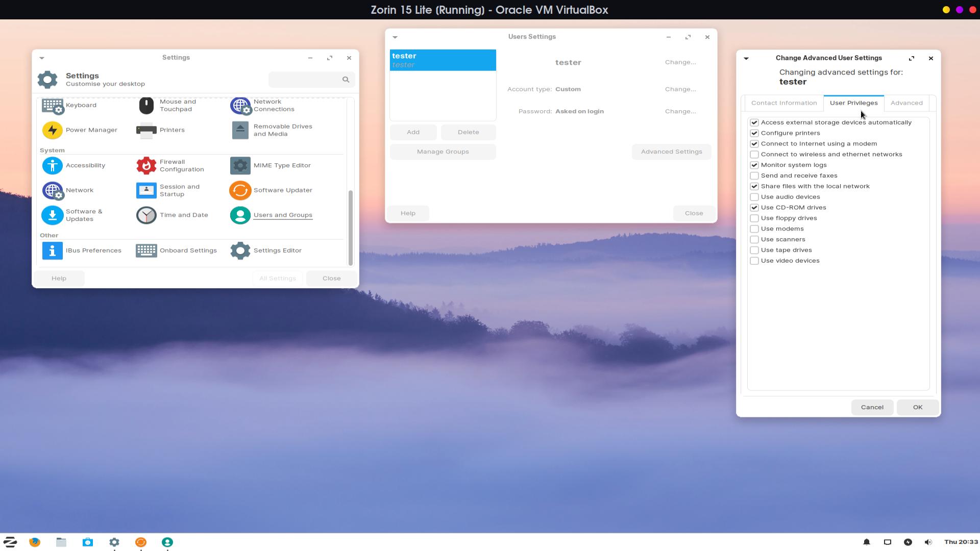This screenshot has height=551, width=980.
Task: Open the Power Manager settings icon
Action: [53, 130]
